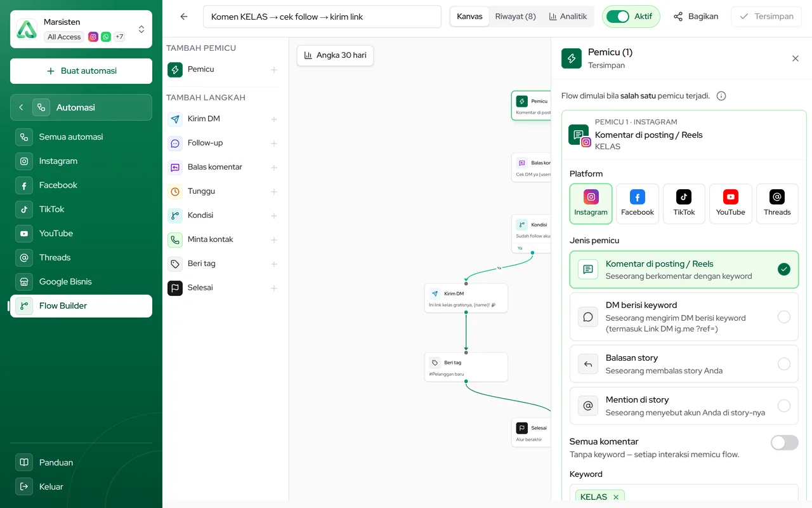The height and width of the screenshot is (508, 812).
Task: Switch to the Riwayat (8) tab
Action: 515,17
